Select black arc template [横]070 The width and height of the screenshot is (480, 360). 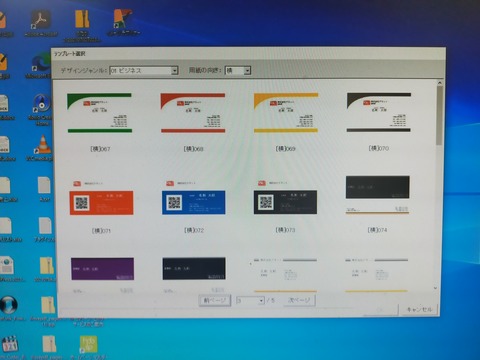point(379,112)
